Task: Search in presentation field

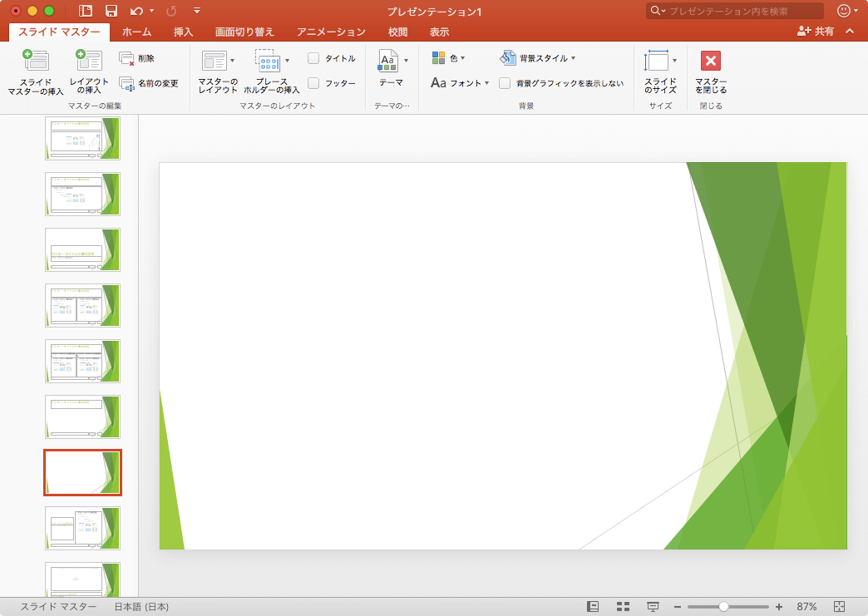Action: click(735, 11)
